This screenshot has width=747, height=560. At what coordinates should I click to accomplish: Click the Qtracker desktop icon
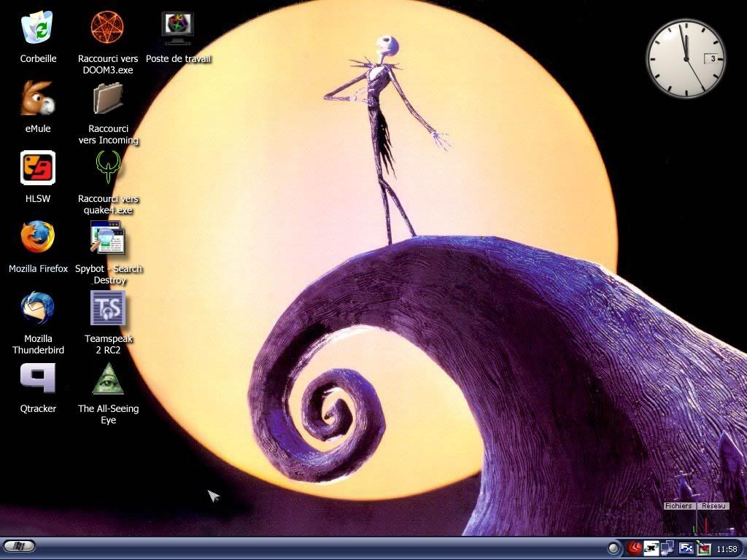pos(38,378)
